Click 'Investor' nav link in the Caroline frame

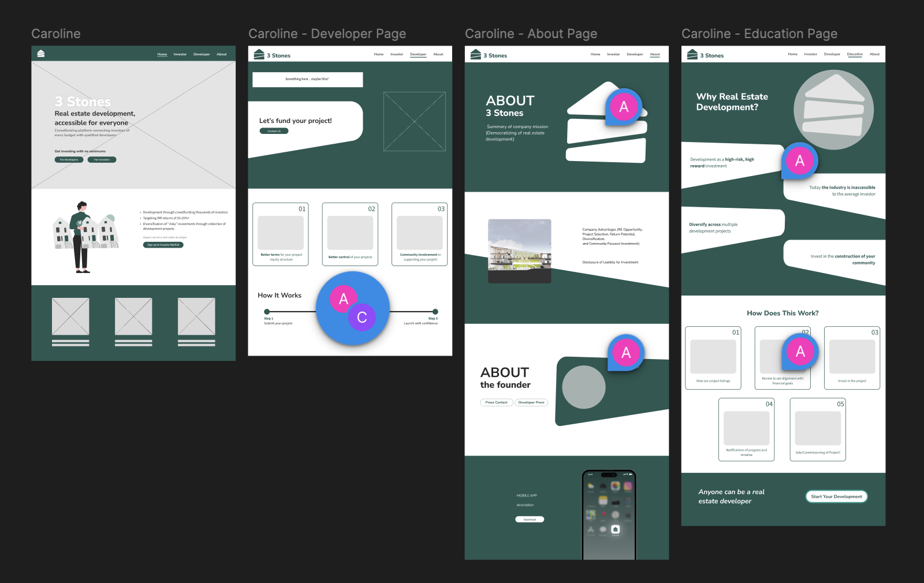tap(180, 54)
